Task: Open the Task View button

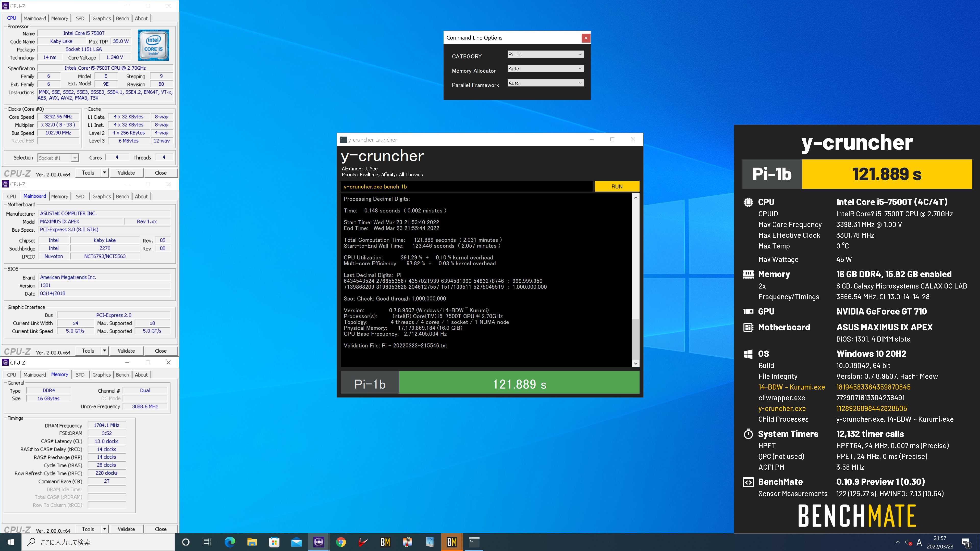Action: pyautogui.click(x=207, y=542)
